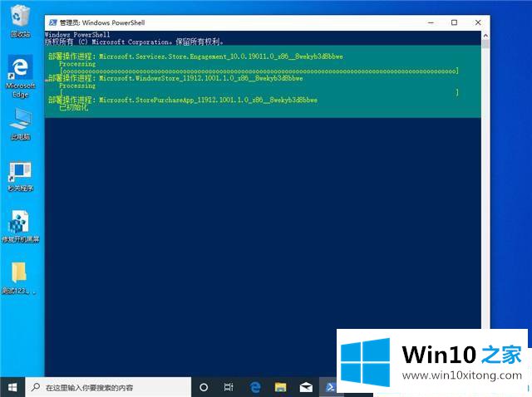Minimize the PowerShell window

click(431, 22)
